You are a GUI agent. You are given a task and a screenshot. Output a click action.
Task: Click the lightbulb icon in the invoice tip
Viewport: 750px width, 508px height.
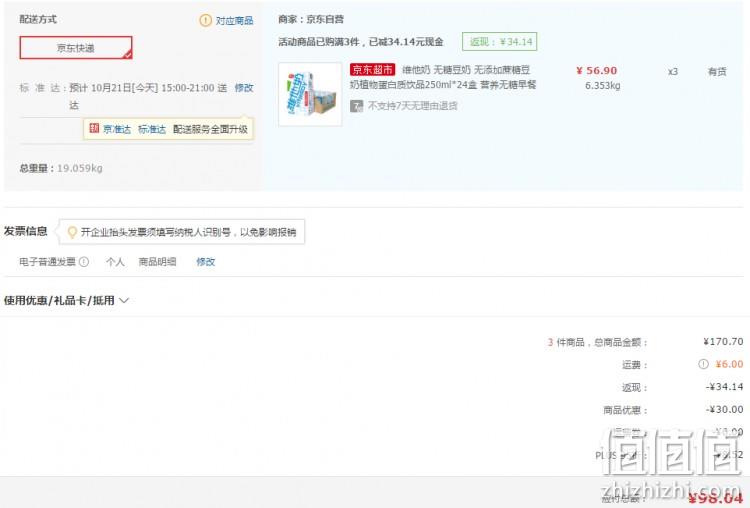point(72,232)
